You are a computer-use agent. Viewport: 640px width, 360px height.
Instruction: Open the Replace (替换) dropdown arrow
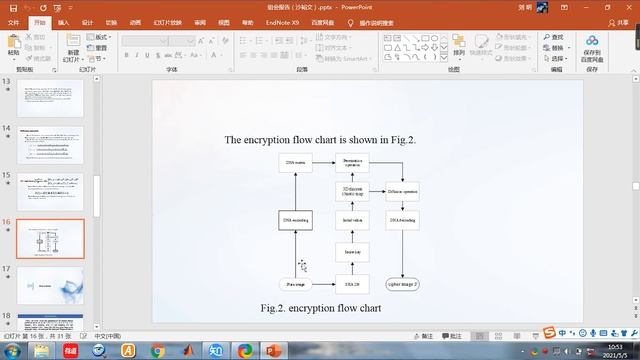point(569,48)
